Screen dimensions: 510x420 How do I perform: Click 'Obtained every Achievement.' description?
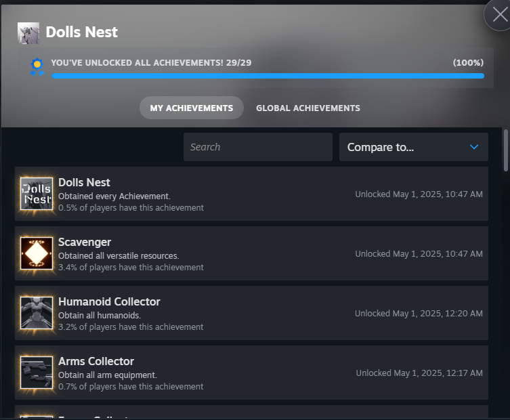click(x=114, y=196)
